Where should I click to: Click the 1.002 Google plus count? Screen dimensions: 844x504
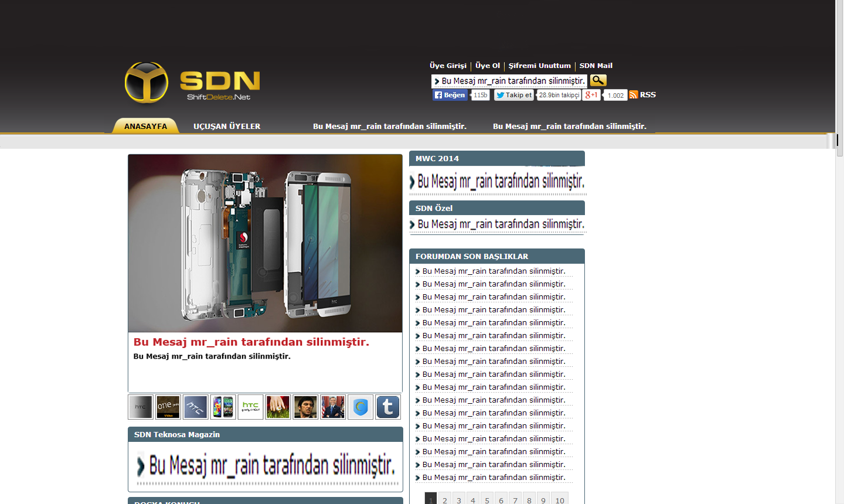tap(615, 96)
